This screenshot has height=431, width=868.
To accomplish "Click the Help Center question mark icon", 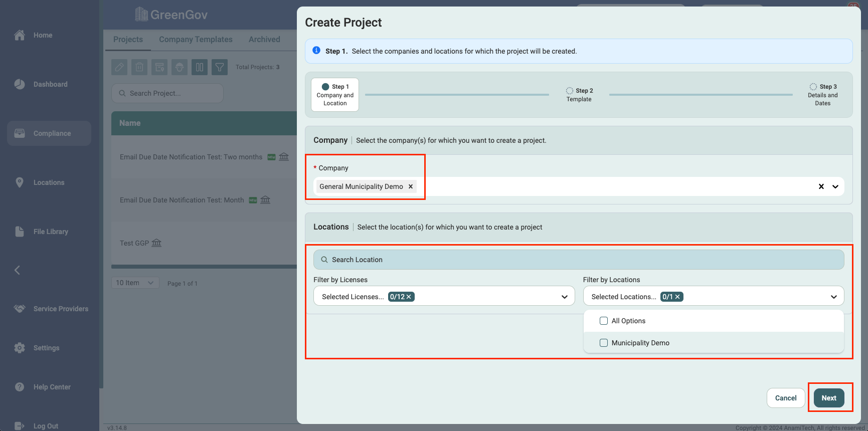I will coord(20,387).
